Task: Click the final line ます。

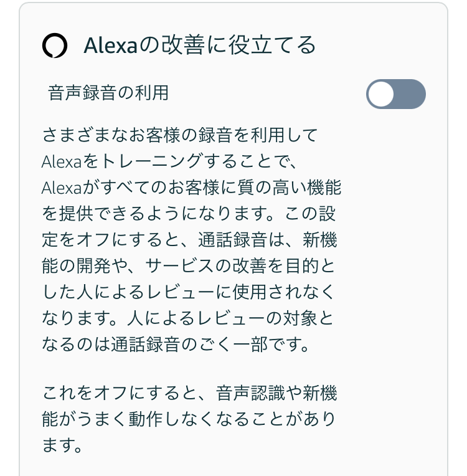Action: pyautogui.click(x=62, y=445)
